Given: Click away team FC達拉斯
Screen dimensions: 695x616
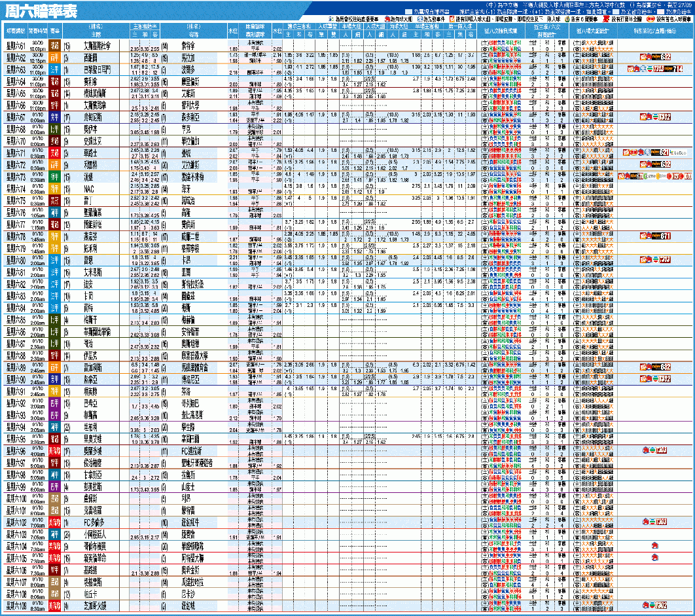Looking at the screenshot, I should tap(192, 451).
